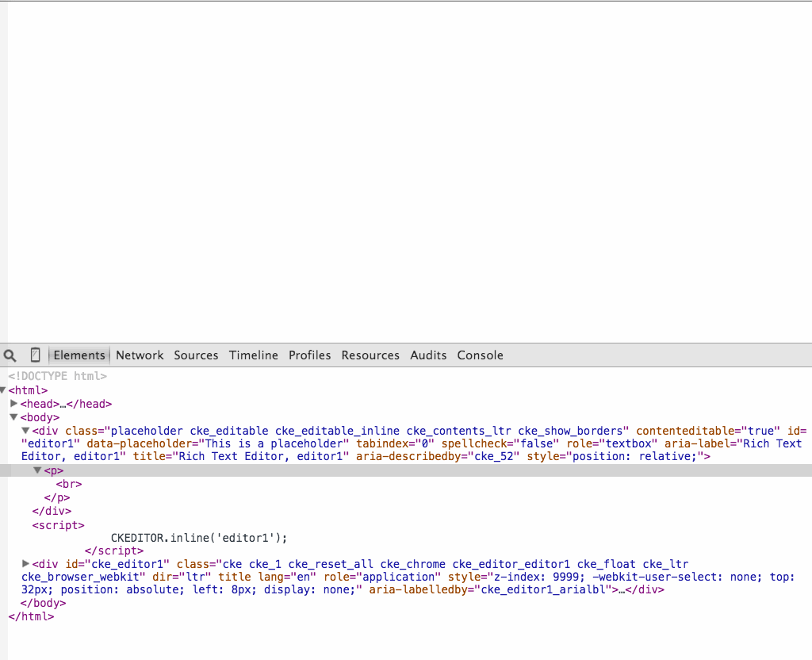The image size is (812, 660).
Task: Select the closing script tag
Action: [114, 551]
